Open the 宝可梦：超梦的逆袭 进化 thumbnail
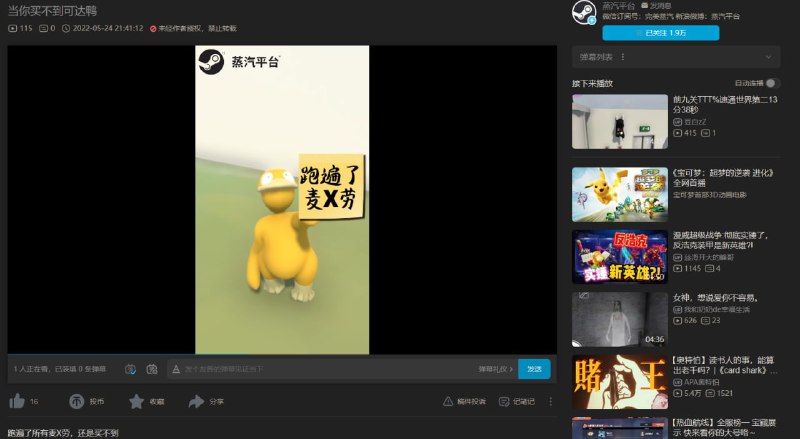The height and width of the screenshot is (439, 800). pyautogui.click(x=619, y=194)
